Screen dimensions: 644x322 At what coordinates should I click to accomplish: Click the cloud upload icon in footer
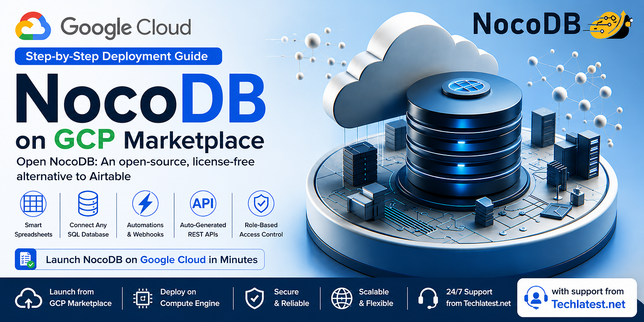click(x=29, y=299)
